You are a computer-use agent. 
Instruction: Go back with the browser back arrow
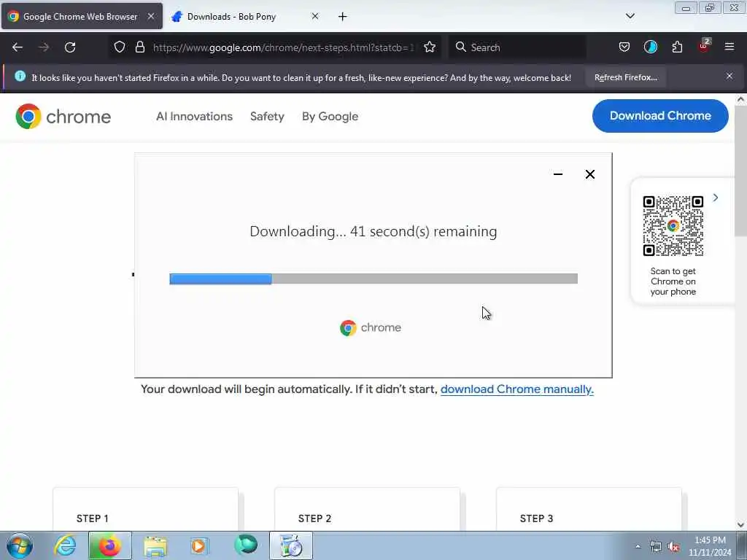click(x=18, y=47)
